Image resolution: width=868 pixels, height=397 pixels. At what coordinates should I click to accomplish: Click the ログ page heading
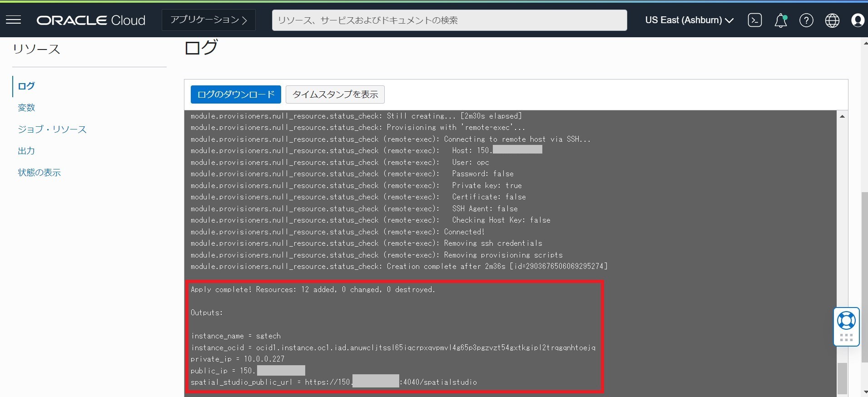click(201, 47)
